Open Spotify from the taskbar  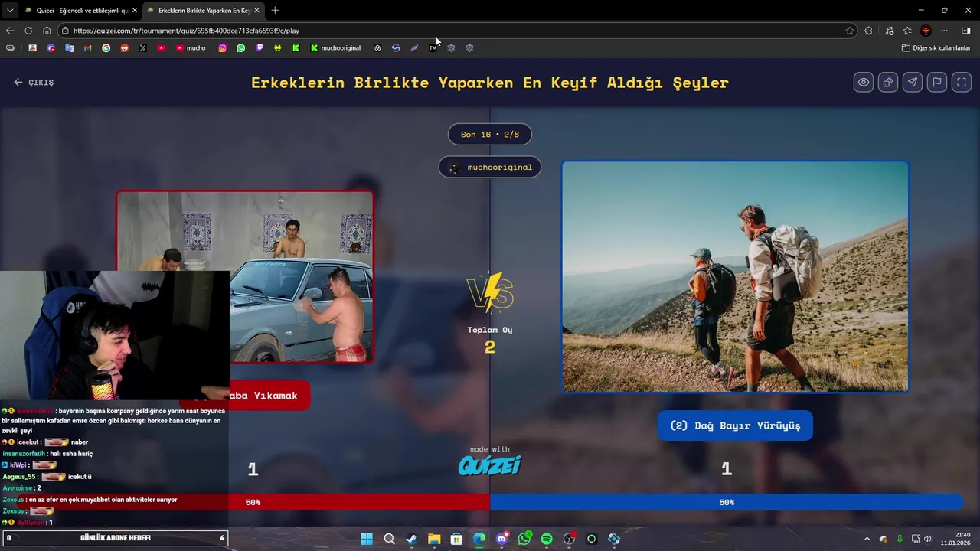click(547, 539)
